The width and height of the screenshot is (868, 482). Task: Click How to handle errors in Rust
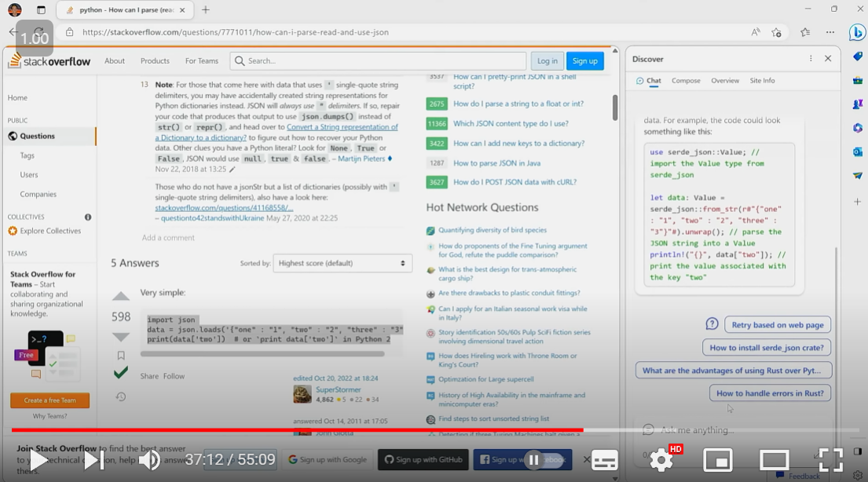tap(770, 393)
